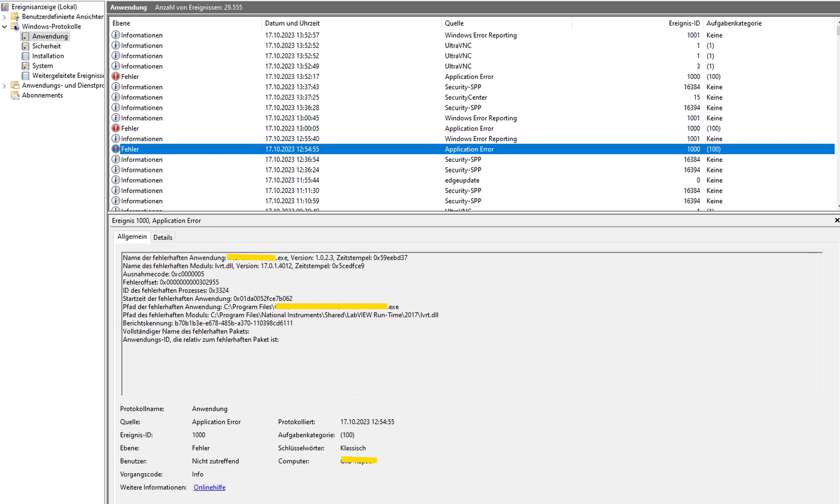Click the Windows Error Reporting cell at 13:00:45
Screen dimensions: 840x504
[481, 118]
